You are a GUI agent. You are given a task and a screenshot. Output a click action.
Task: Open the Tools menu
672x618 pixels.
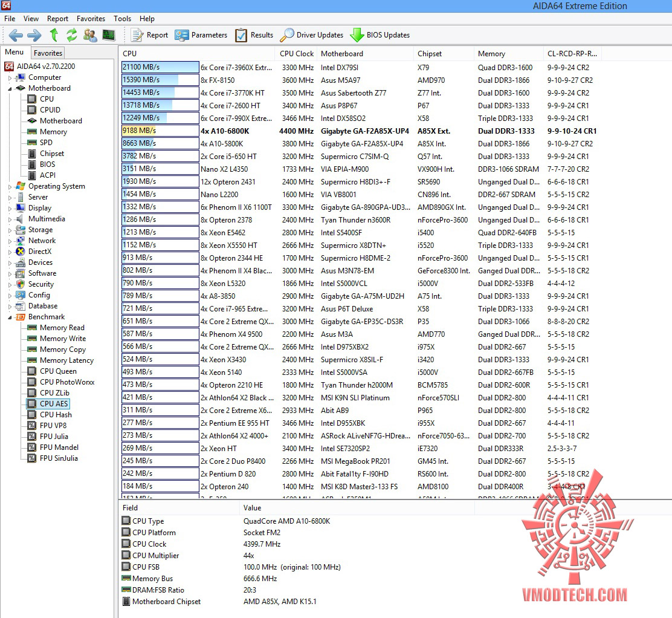(122, 18)
